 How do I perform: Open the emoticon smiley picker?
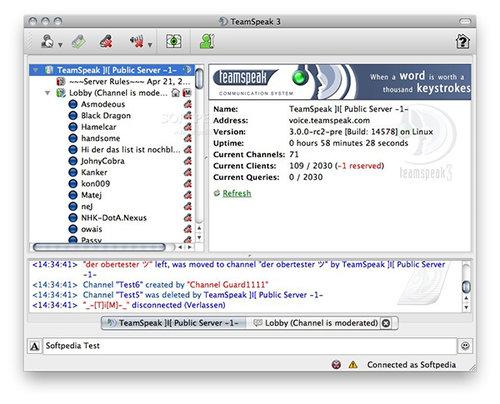[465, 346]
